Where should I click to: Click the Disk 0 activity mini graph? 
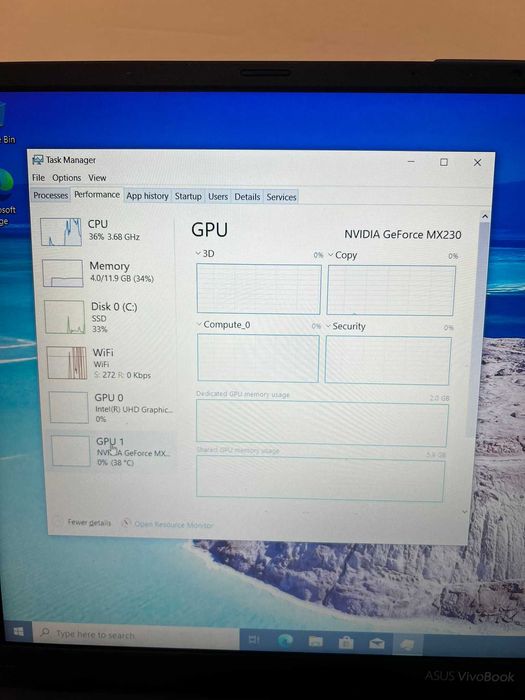65,317
